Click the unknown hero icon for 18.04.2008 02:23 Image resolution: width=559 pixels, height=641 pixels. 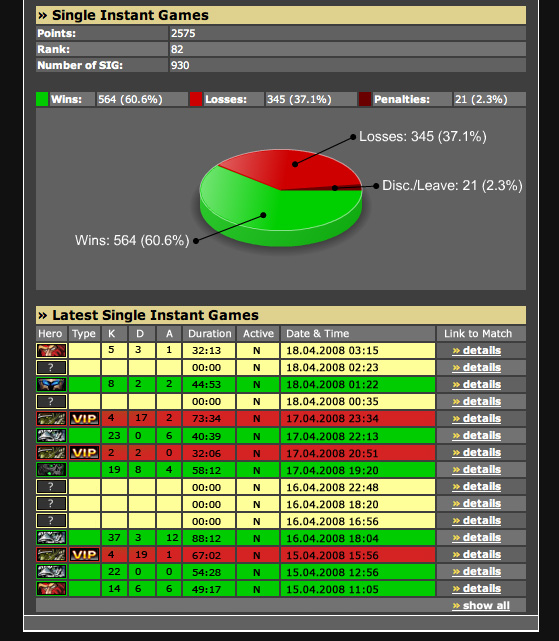tap(51, 368)
